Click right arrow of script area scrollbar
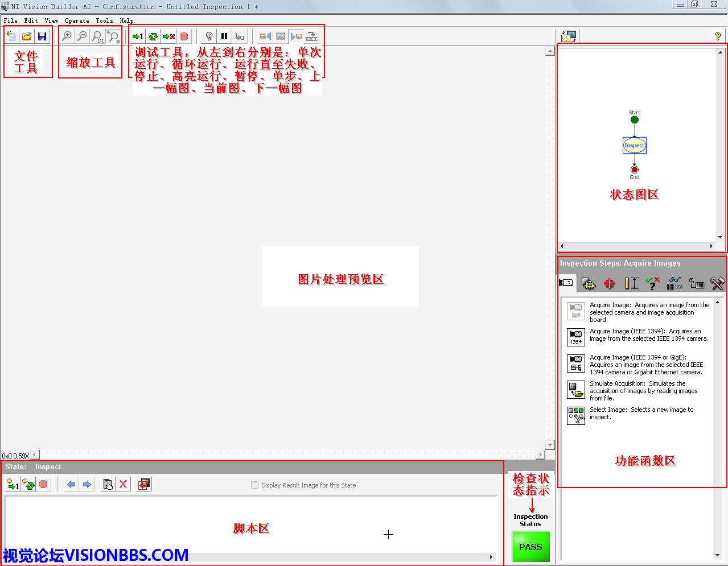Screen dimensions: 728x566 tap(491, 557)
